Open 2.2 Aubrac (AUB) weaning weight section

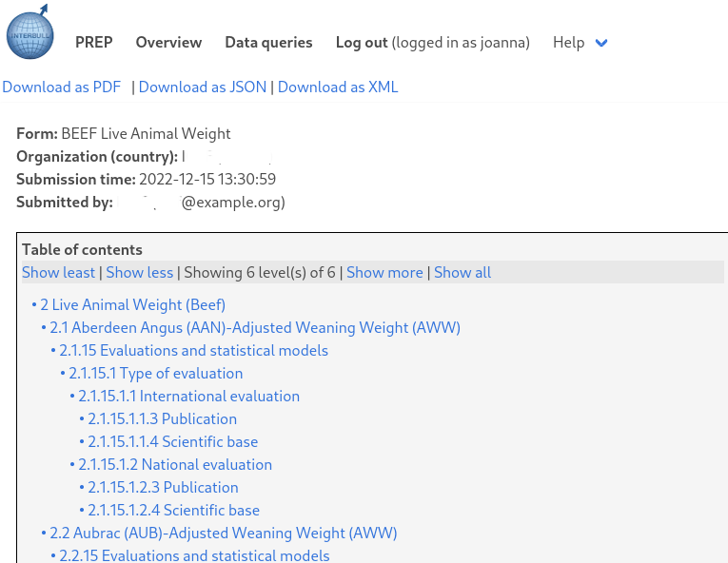pyautogui.click(x=224, y=533)
